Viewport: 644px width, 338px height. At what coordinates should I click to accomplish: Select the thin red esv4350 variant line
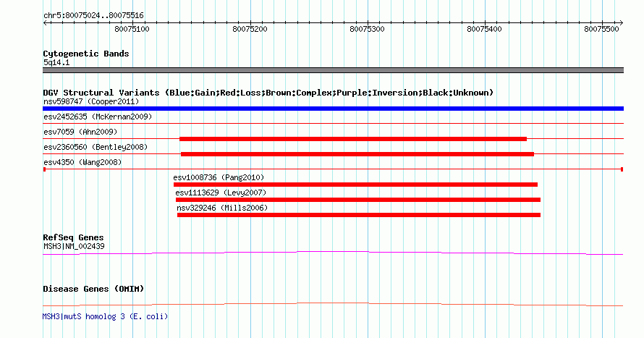[333, 169]
